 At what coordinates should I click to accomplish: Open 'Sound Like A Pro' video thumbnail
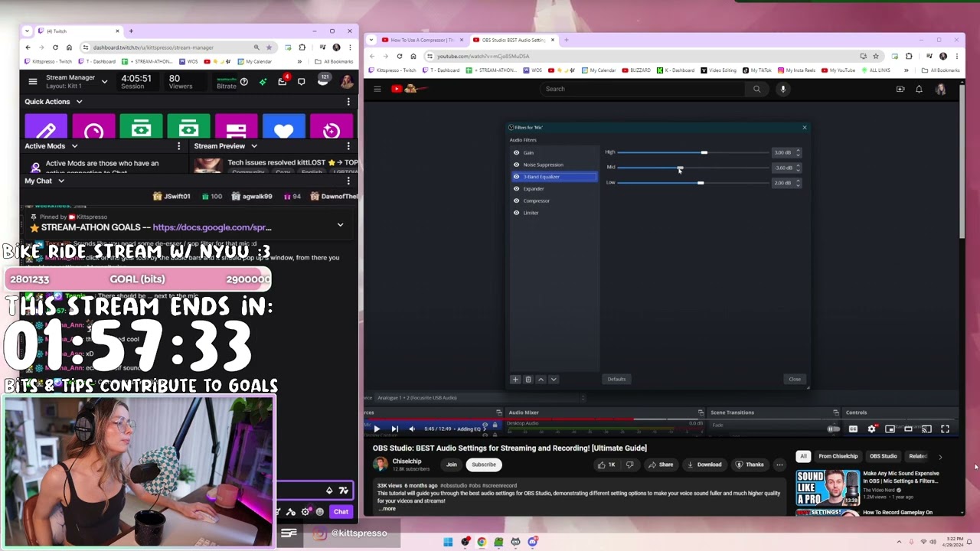coord(828,487)
